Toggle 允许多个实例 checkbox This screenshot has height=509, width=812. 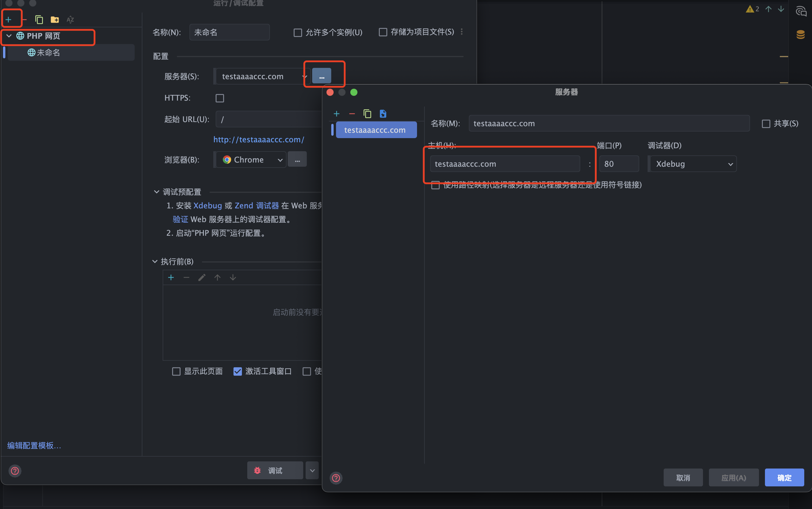tap(298, 33)
